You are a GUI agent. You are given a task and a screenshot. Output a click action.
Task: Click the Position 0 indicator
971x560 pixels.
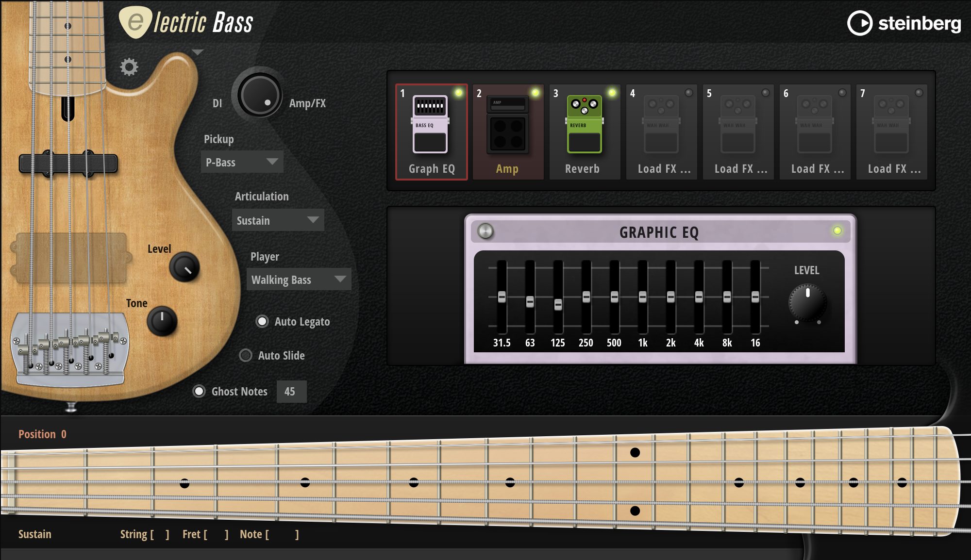pos(42,434)
